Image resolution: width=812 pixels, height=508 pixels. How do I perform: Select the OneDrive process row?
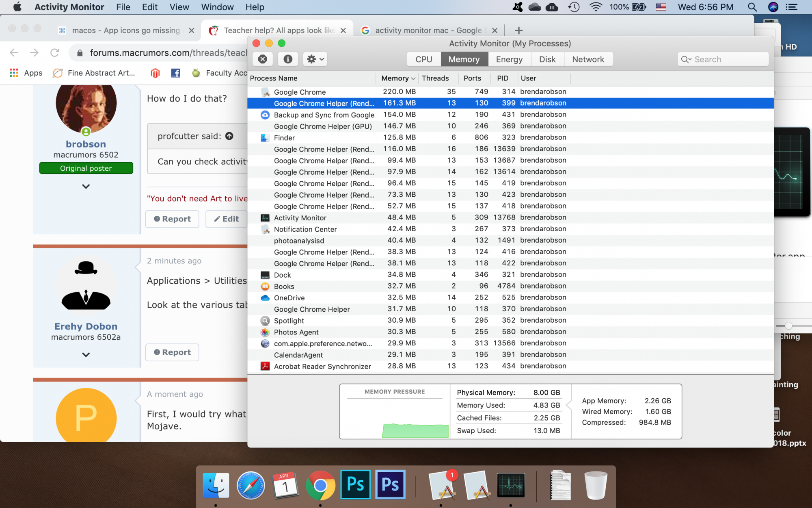pos(289,298)
